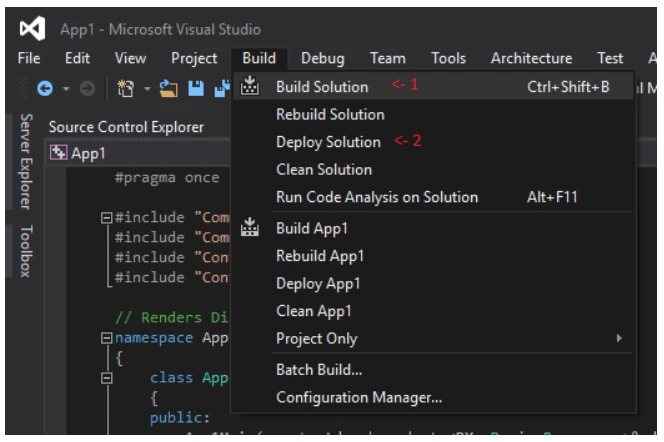Click the Save floppy disk icon
This screenshot has height=442, width=664.
[x=196, y=88]
